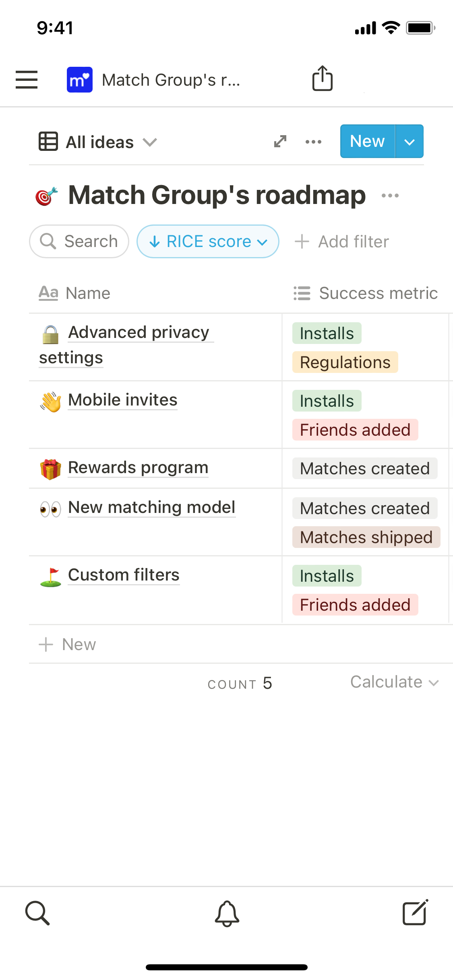Image resolution: width=453 pixels, height=980 pixels.
Task: Open the New button dropdown arrow
Action: pos(409,142)
